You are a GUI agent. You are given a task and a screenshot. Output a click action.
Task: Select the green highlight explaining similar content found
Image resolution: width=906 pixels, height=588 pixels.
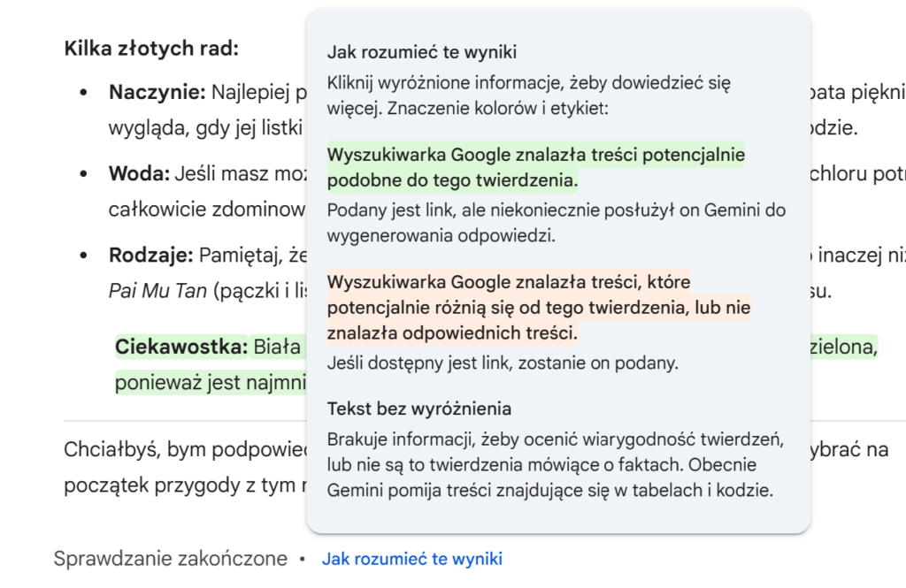(x=536, y=164)
